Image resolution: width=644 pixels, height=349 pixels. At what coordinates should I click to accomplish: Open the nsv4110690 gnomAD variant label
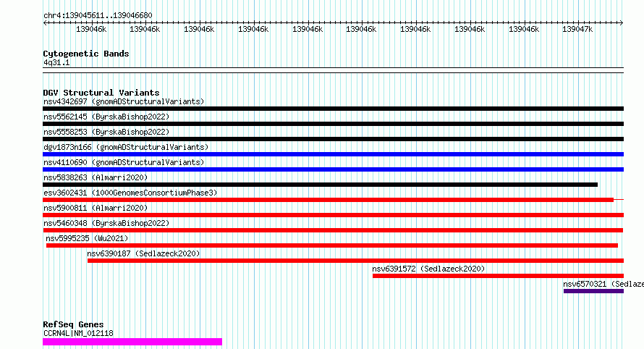[x=124, y=162]
